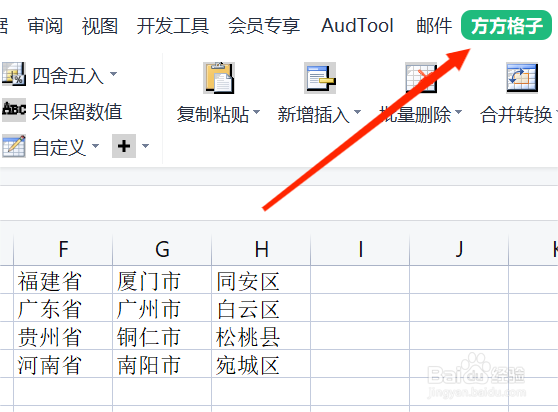Select empty cell in column I beside 同安区
Screen dimensions: 558x412
click(360, 280)
